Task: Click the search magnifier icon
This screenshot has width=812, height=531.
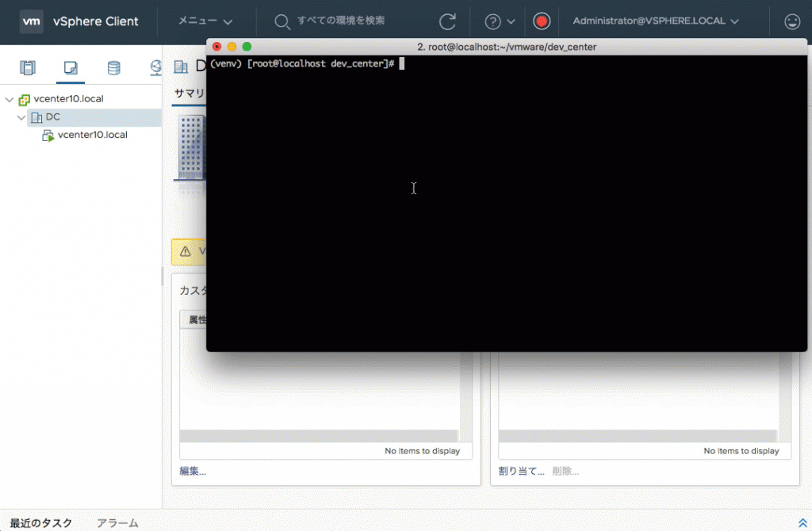Action: [282, 22]
